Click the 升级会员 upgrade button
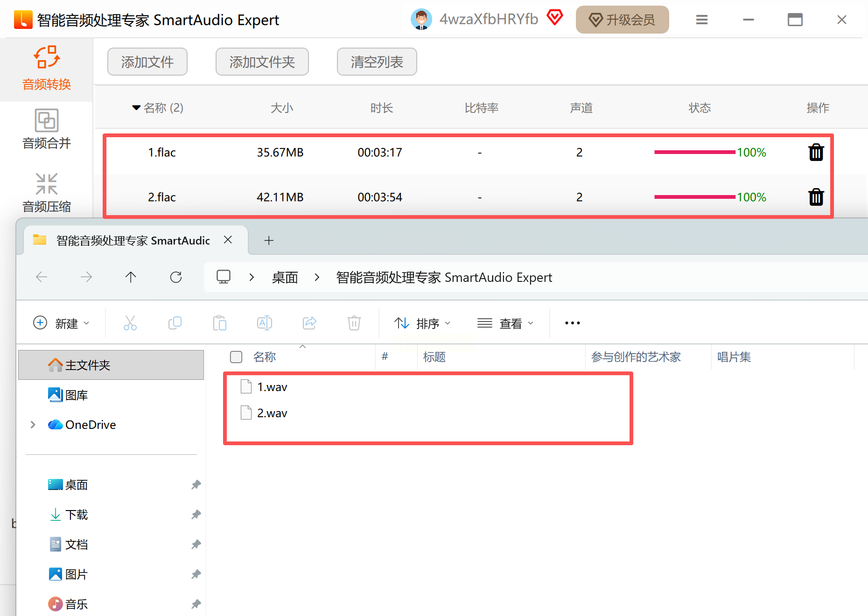 point(623,20)
